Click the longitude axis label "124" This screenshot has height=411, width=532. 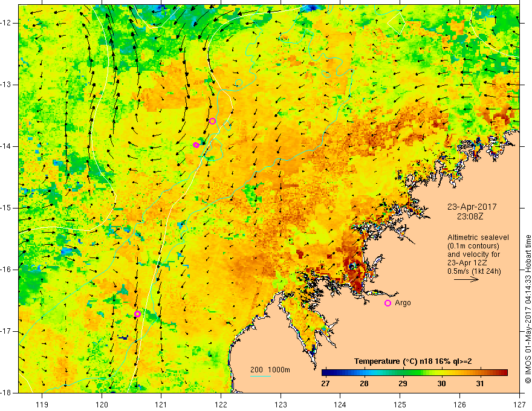click(x=340, y=404)
